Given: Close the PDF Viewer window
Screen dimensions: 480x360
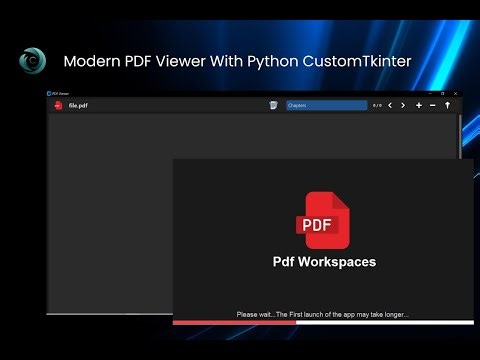Looking at the screenshot, I should pos(455,93).
